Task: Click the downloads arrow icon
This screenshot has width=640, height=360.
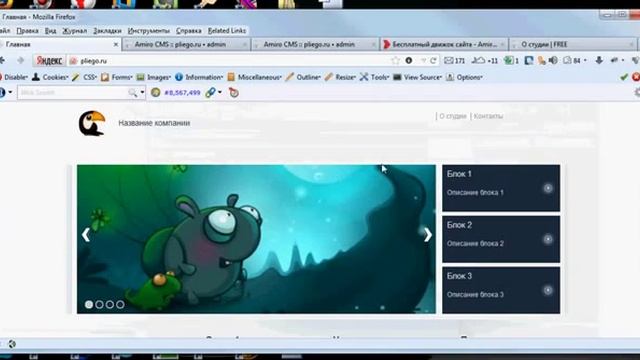Action: click(x=599, y=60)
